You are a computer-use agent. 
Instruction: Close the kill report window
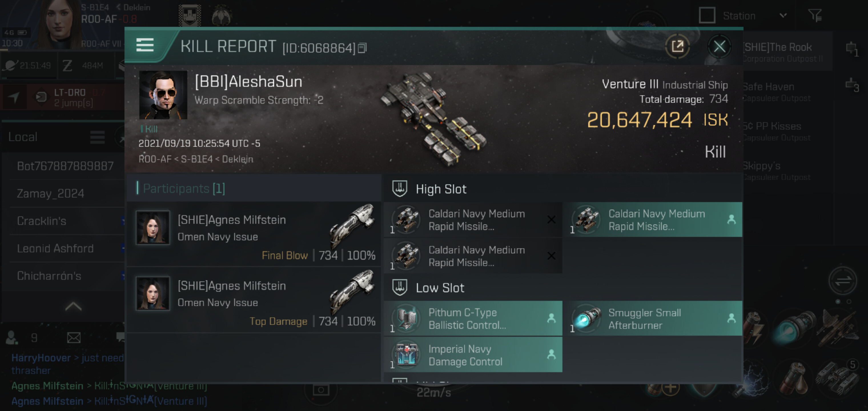coord(719,46)
